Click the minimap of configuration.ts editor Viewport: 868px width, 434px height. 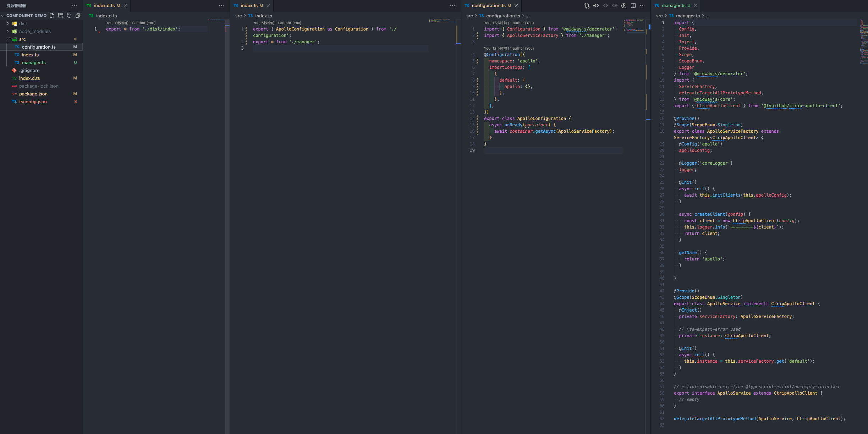click(x=635, y=26)
